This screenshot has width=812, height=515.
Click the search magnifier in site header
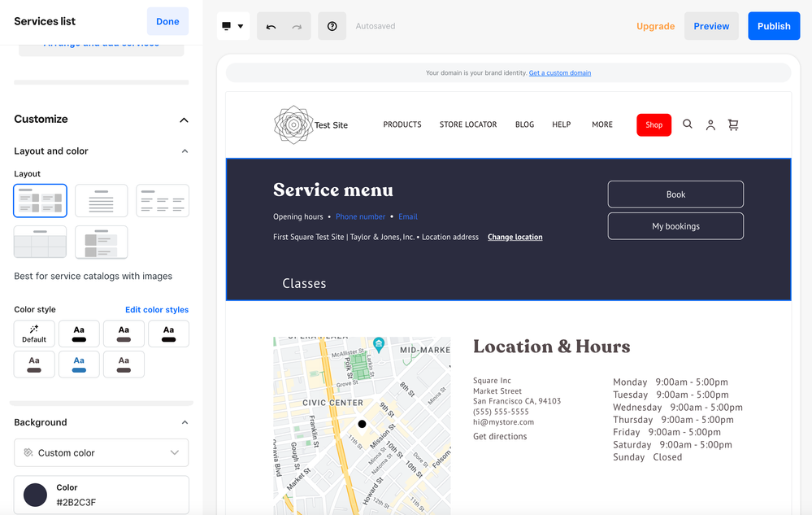[x=688, y=124]
